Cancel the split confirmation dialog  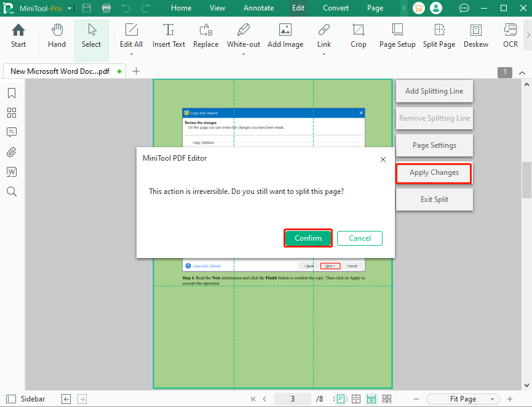[x=360, y=238]
